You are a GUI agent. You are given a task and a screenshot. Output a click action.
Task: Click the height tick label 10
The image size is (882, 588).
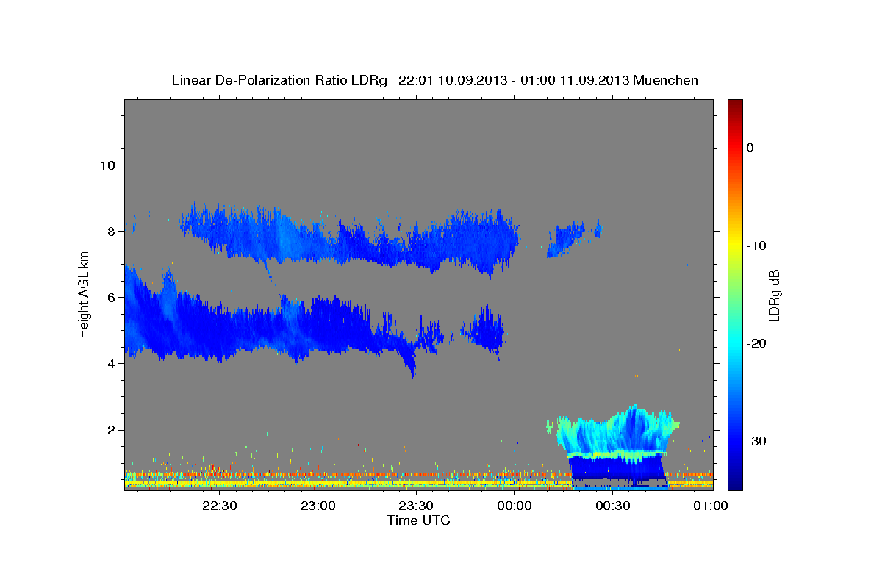pyautogui.click(x=107, y=165)
